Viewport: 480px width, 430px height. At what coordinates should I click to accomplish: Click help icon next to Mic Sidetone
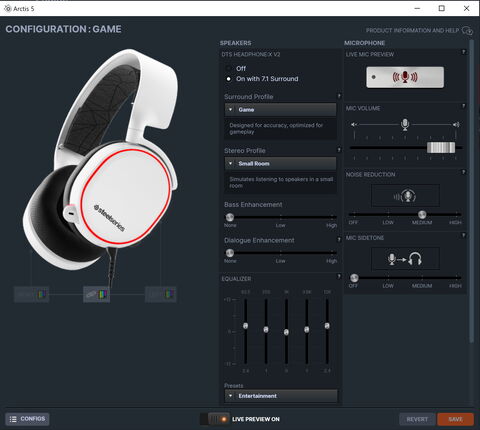[x=463, y=235]
